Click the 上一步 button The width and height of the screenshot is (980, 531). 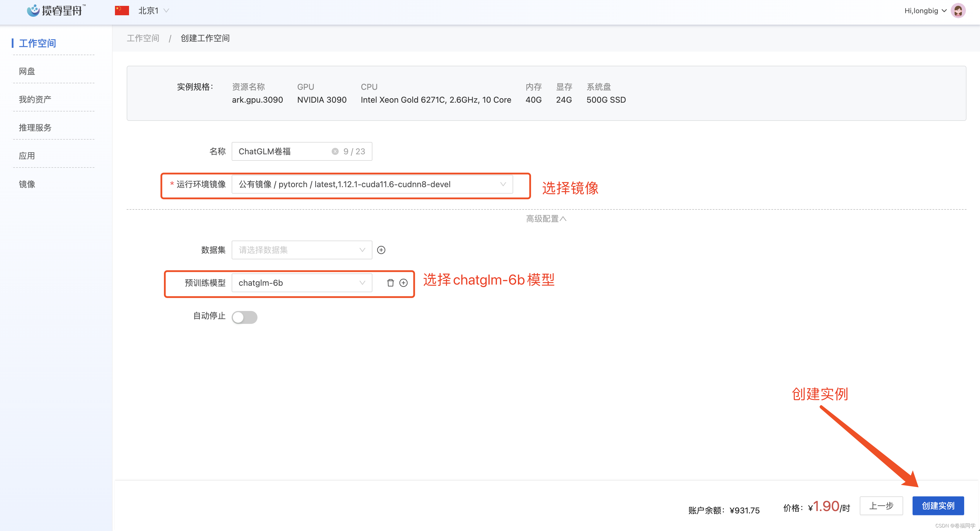coord(881,505)
